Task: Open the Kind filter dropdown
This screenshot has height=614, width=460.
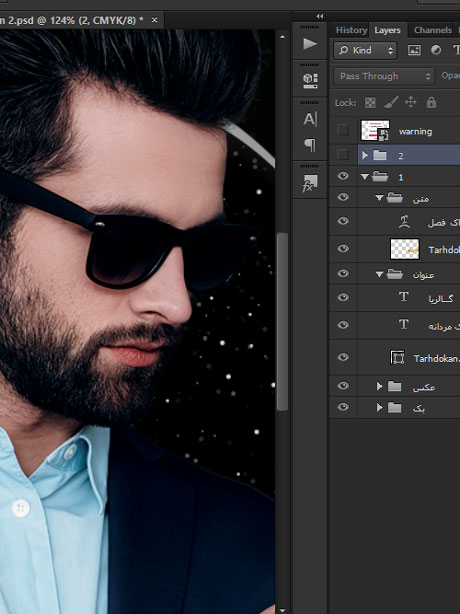Action: point(365,50)
